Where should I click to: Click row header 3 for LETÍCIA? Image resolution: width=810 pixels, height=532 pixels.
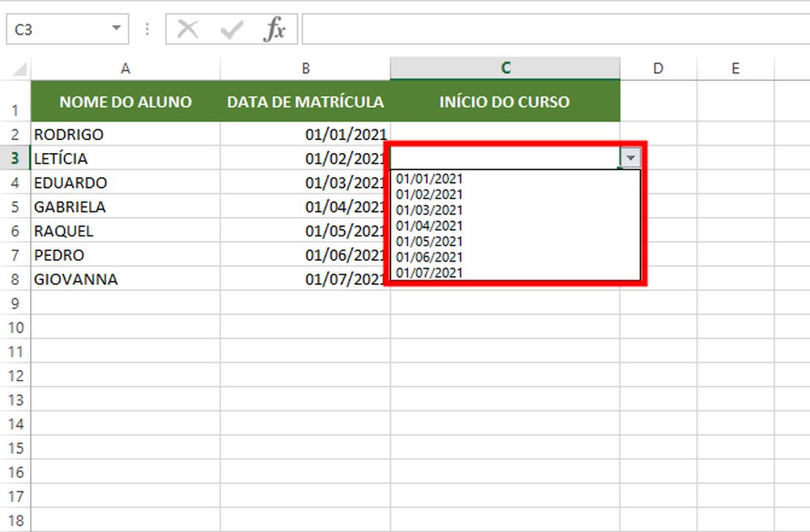(x=14, y=159)
